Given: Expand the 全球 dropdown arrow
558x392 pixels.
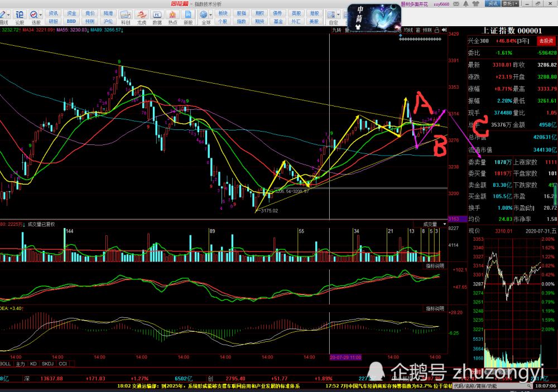Looking at the screenshot, I should (211, 14).
